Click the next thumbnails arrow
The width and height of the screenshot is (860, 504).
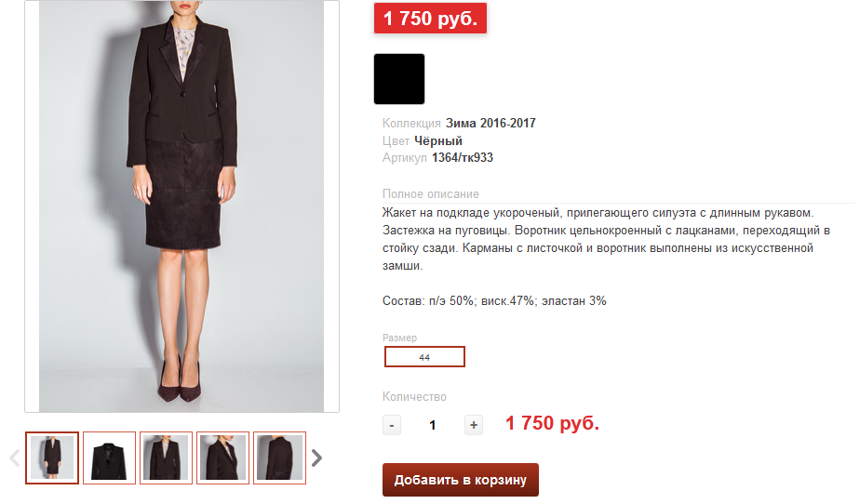[x=317, y=458]
